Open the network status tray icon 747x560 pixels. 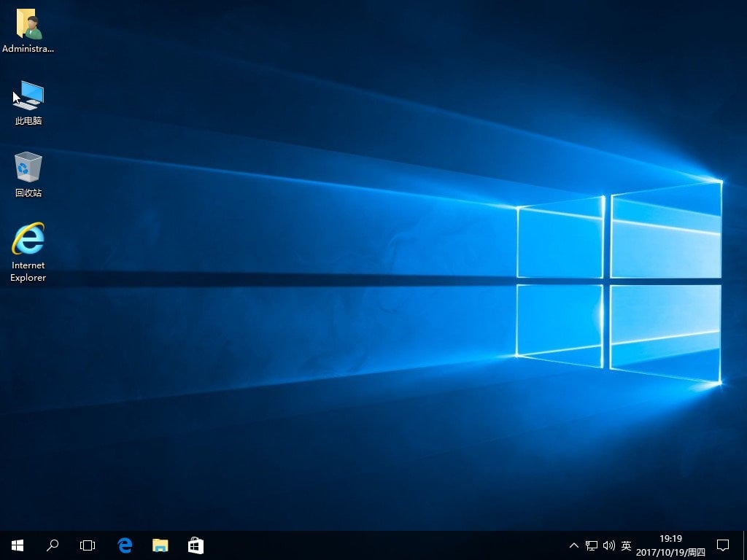(x=591, y=545)
